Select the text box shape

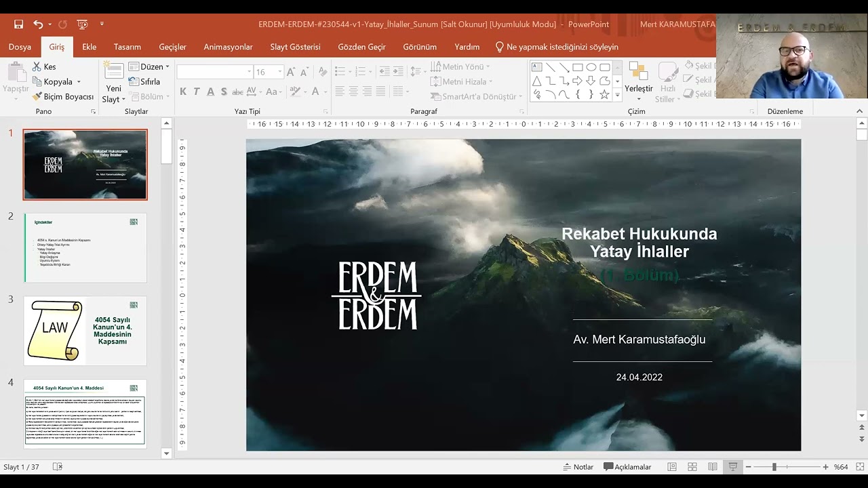537,67
